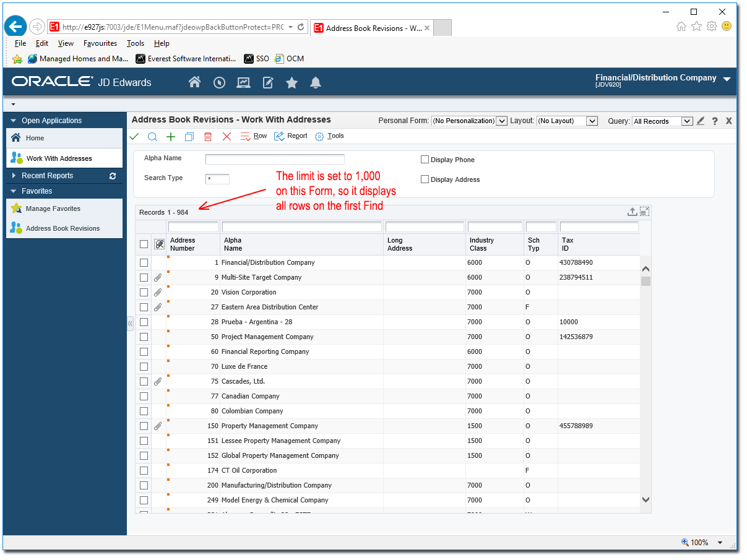Collapse the Open Applications section
Screen dimensions: 747x560
pos(13,121)
